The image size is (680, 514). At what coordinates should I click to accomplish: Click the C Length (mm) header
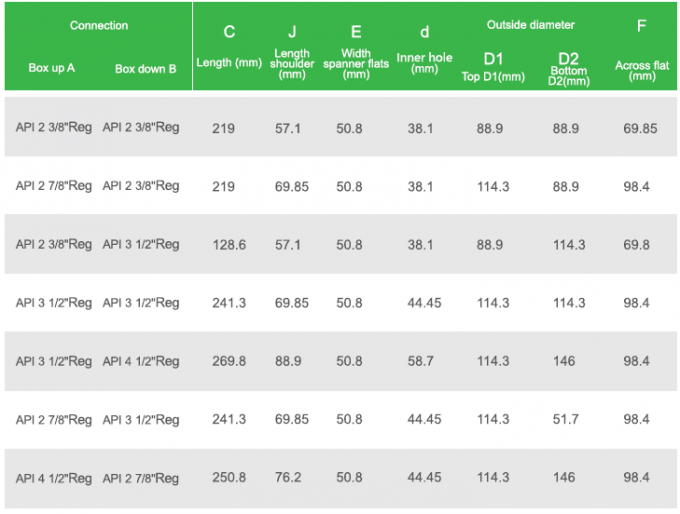[229, 46]
